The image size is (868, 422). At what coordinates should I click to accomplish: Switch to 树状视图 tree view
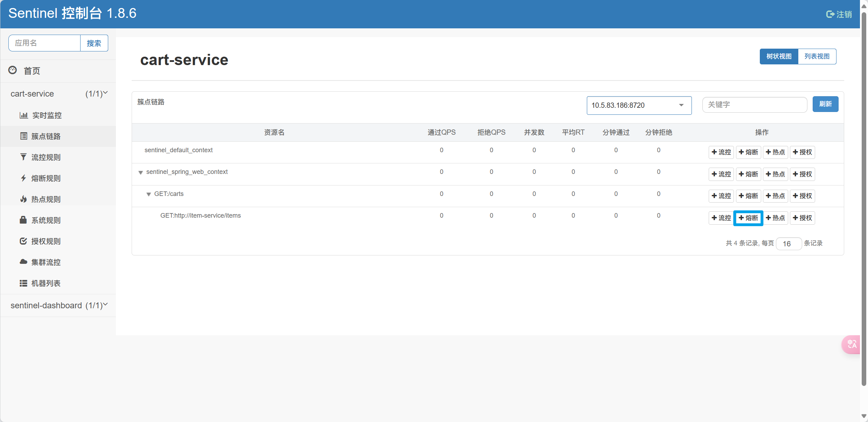tap(779, 56)
